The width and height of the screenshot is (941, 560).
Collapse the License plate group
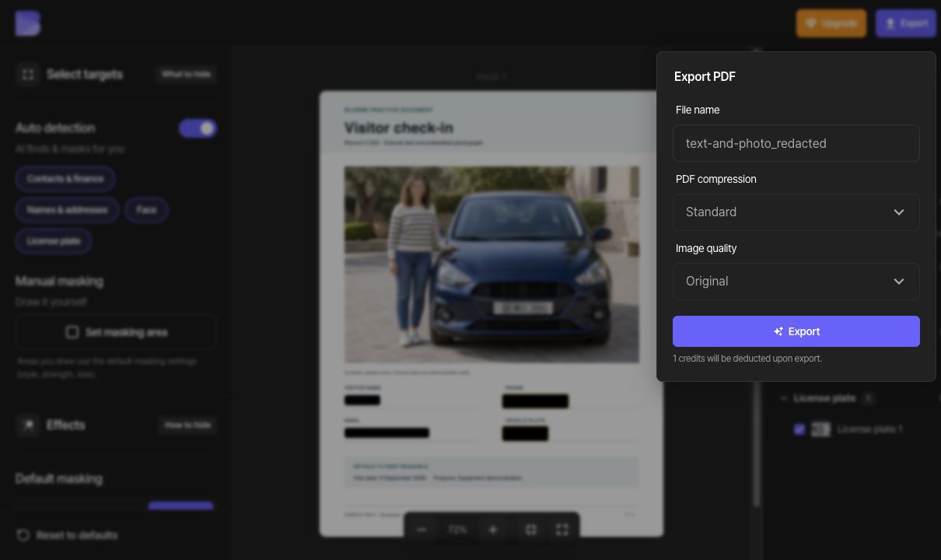tap(784, 398)
